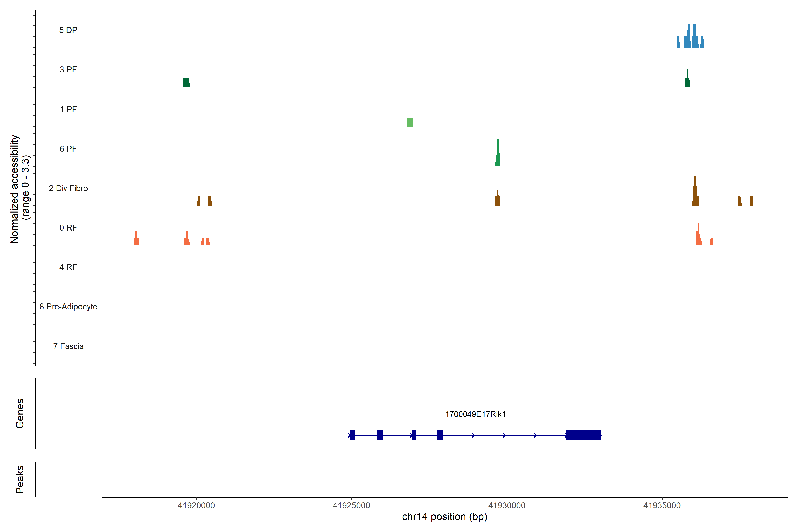Click the 41930000 axis tick label

click(507, 506)
